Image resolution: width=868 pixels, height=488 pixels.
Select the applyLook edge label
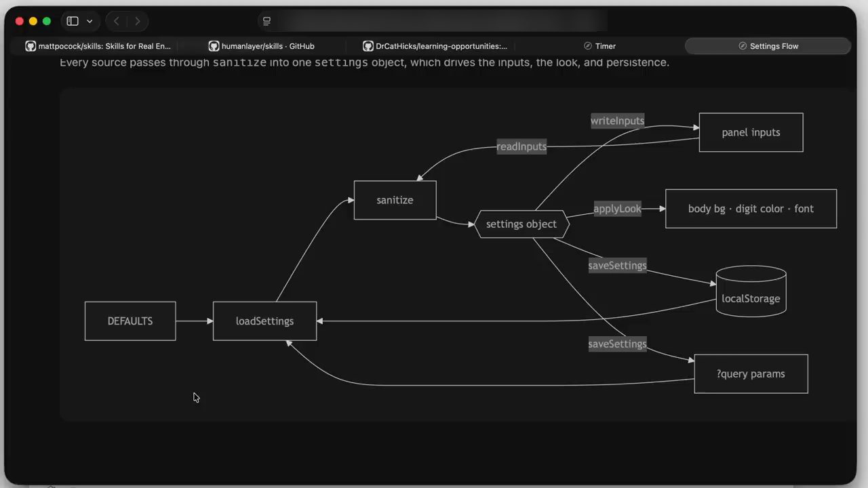[617, 209]
